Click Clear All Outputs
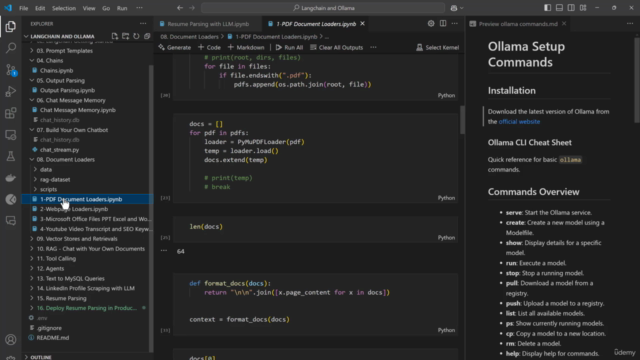 pyautogui.click(x=337, y=47)
